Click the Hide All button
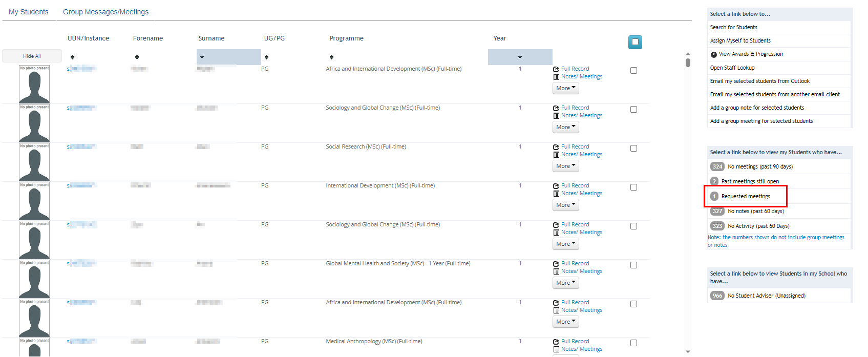 [x=32, y=56]
